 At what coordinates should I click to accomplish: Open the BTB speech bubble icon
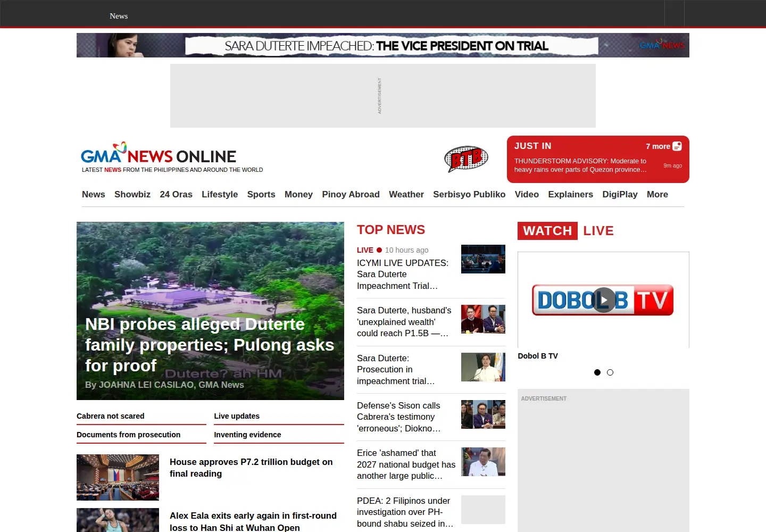pyautogui.click(x=466, y=159)
